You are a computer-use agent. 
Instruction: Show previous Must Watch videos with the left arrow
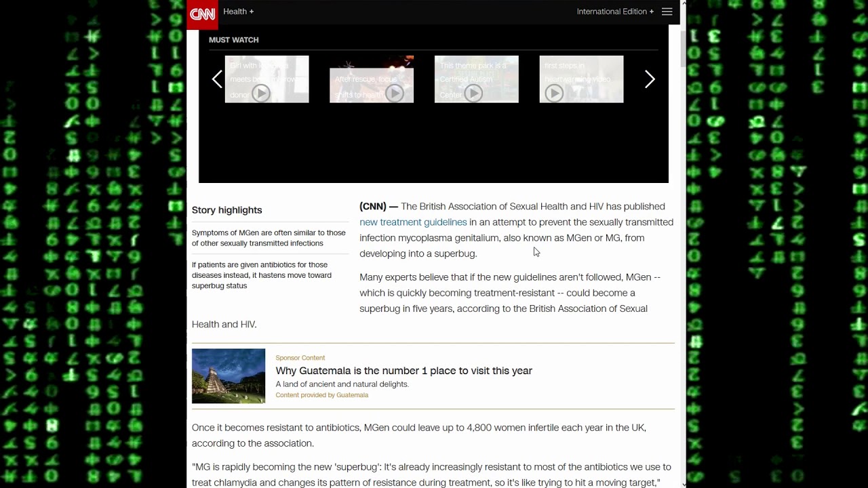click(217, 79)
